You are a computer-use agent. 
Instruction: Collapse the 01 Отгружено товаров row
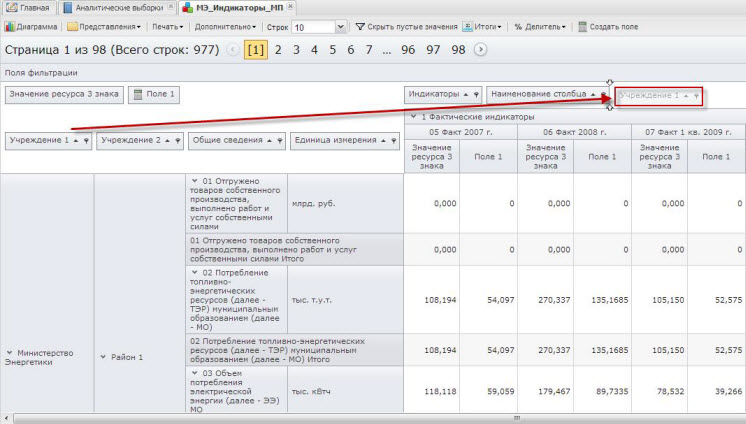[x=195, y=181]
